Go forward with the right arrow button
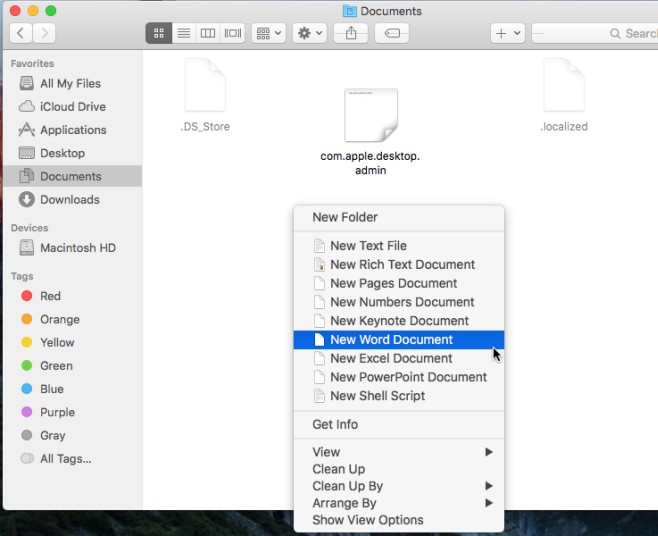 pyautogui.click(x=44, y=33)
